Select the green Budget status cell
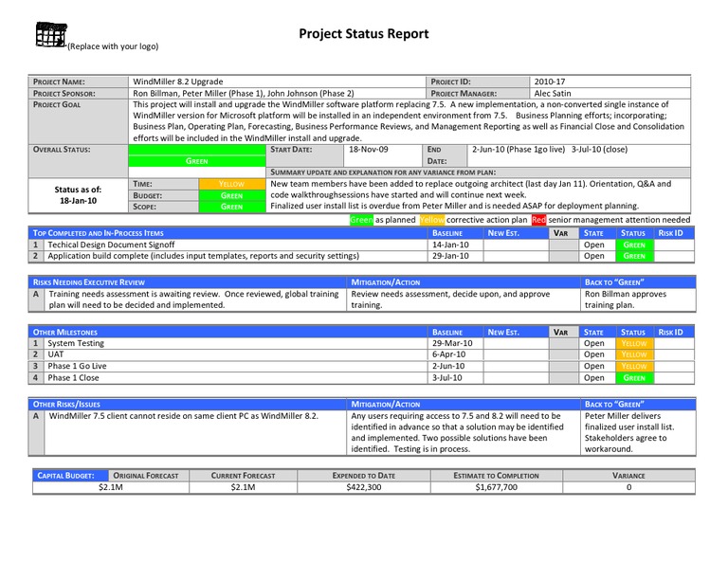Viewport: 728px width, 562px height. 231,195
